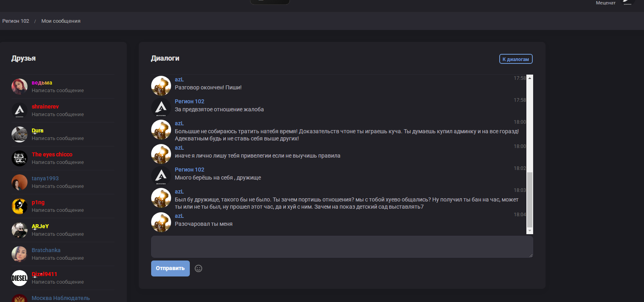
Task: Click p1ng's yellow avatar
Action: tap(20, 206)
